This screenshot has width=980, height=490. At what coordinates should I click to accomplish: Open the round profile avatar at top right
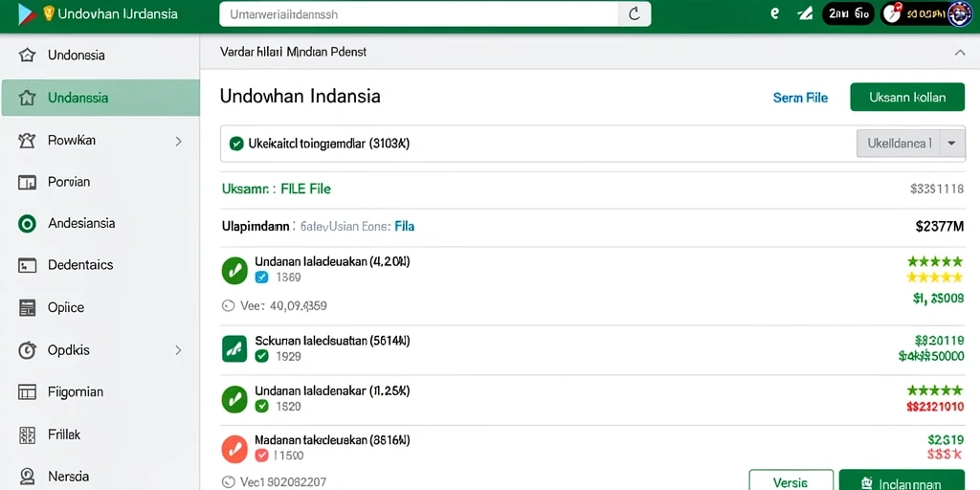[960, 13]
